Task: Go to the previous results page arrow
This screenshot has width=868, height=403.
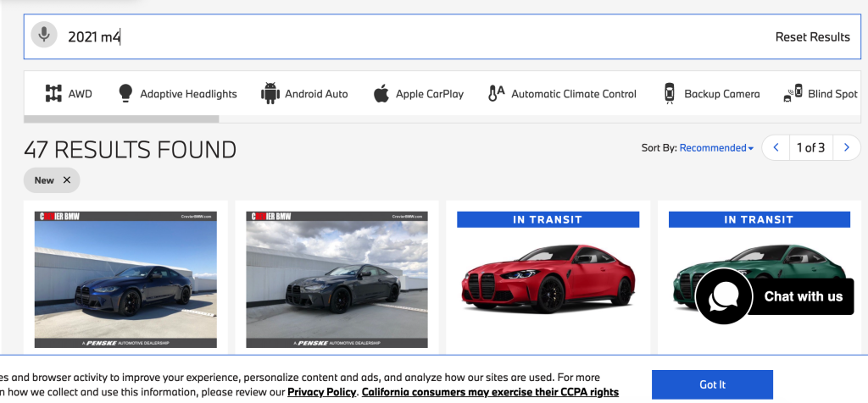Action: pos(776,147)
